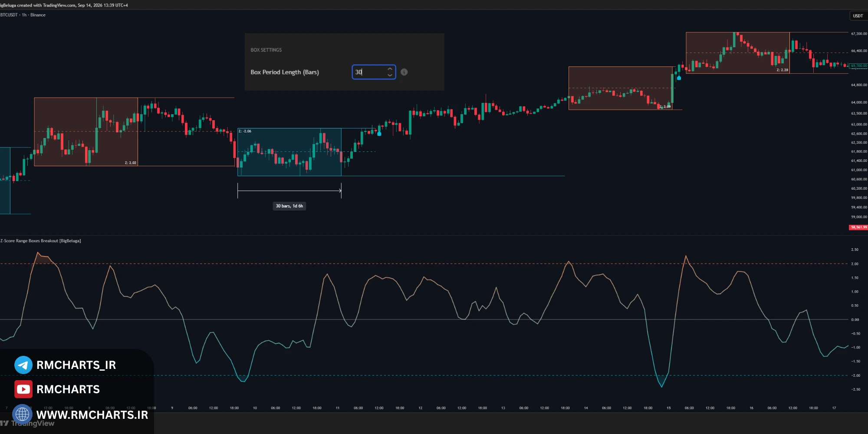The height and width of the screenshot is (434, 868).
Task: Open the USDT currency selector on price axis
Action: point(858,16)
